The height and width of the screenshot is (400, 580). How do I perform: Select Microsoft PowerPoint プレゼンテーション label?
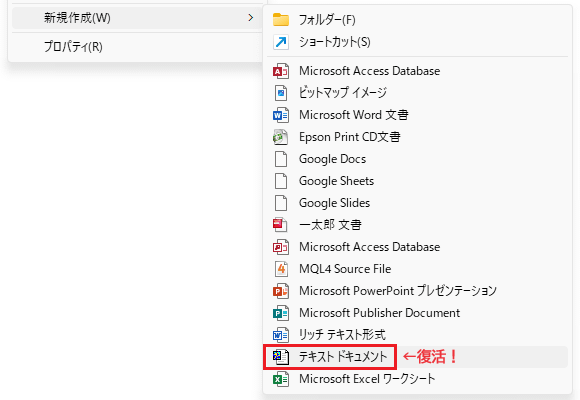pos(398,291)
